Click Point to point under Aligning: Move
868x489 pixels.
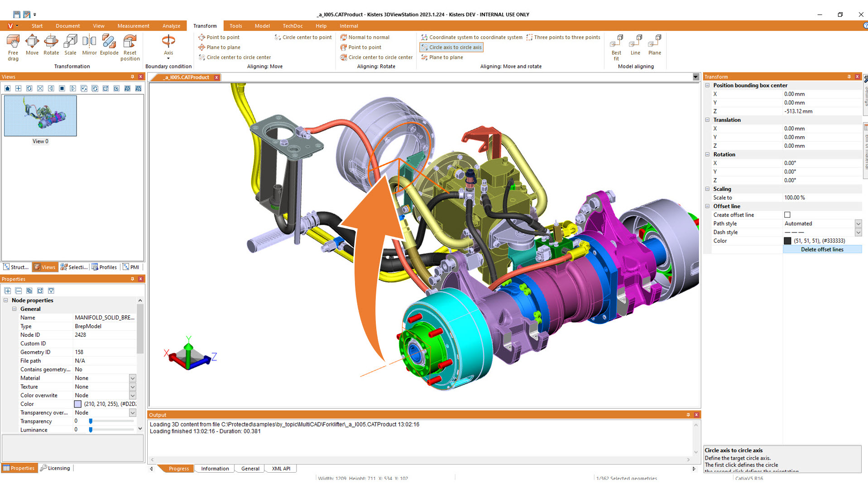[x=219, y=37]
